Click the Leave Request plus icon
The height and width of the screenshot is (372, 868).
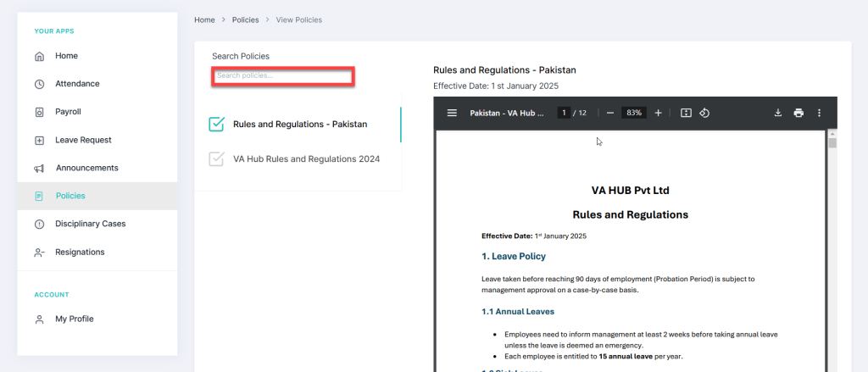pos(39,140)
